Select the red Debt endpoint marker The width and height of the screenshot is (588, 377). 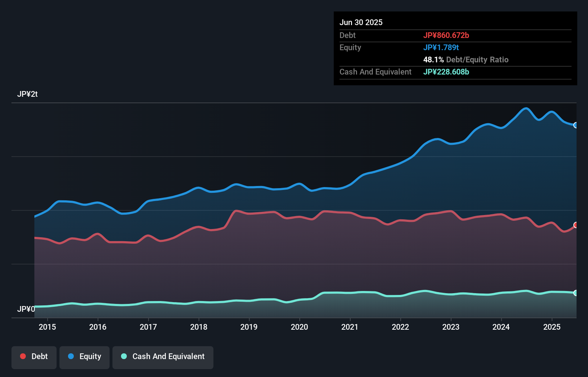pos(575,225)
